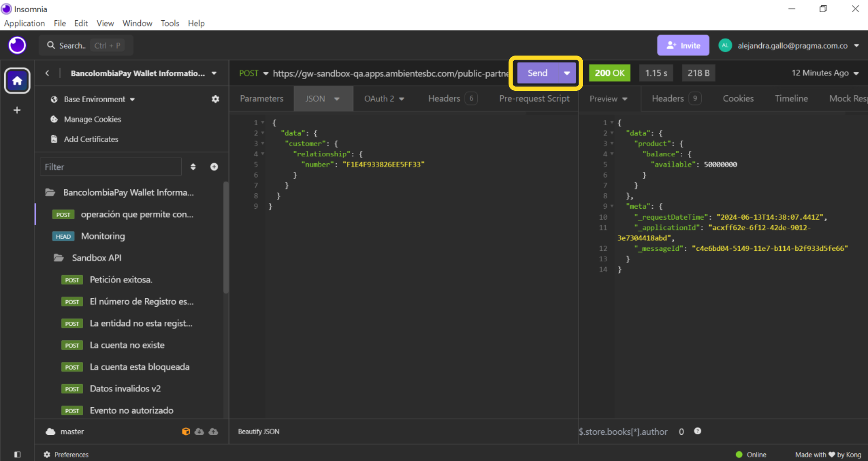
Task: Click the Insomnia logo in top bar
Action: (x=17, y=45)
